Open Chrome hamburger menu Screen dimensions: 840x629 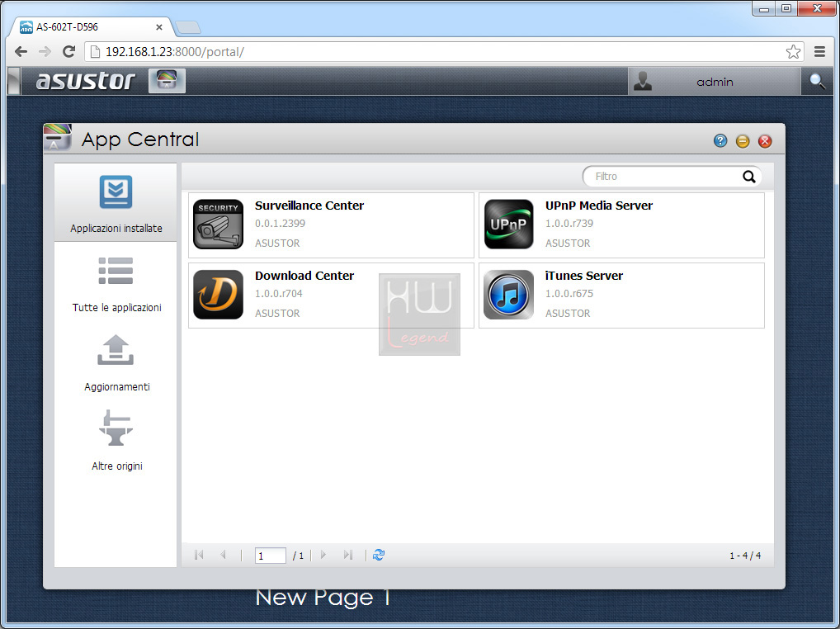tap(819, 51)
